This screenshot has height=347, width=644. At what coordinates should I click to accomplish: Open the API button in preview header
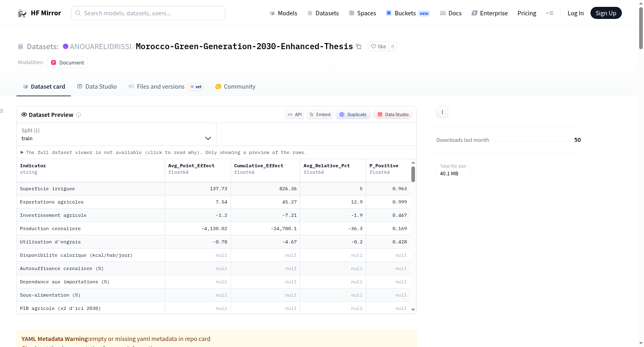click(x=295, y=114)
